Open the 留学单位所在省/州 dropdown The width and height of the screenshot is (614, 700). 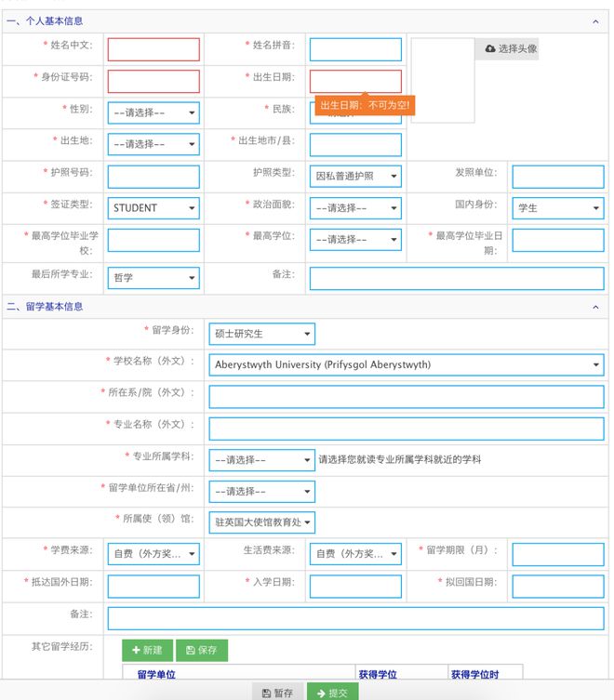click(x=261, y=492)
